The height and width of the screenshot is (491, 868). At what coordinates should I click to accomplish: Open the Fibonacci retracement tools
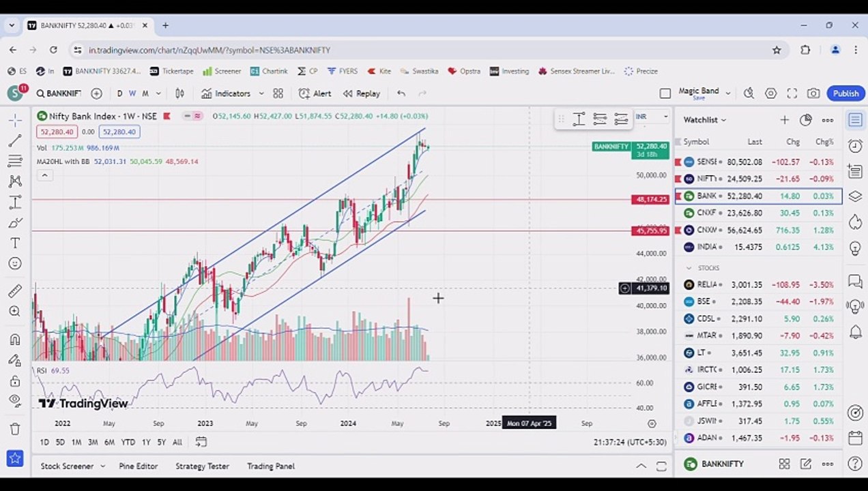click(x=14, y=162)
